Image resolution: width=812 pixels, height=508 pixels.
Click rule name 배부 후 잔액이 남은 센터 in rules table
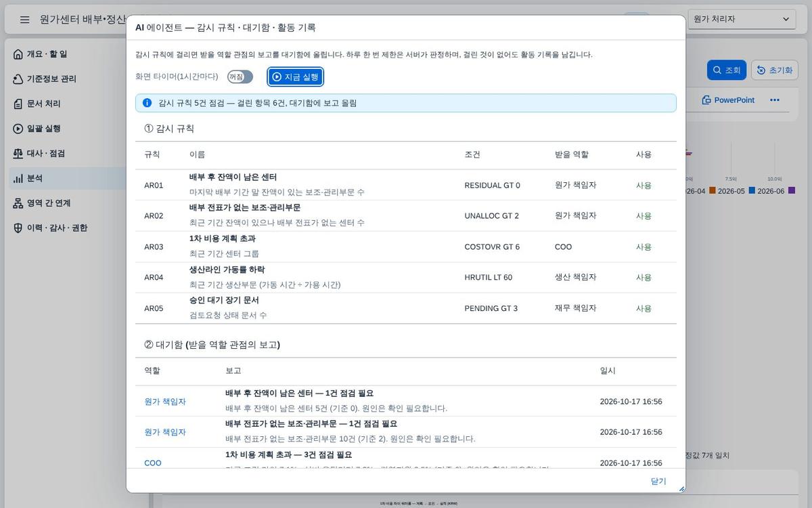(x=233, y=177)
